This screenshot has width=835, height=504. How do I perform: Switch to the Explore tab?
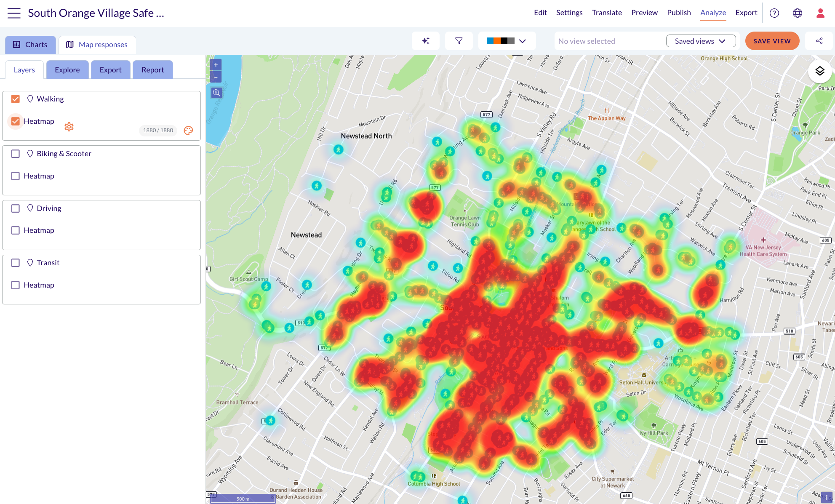(x=67, y=69)
